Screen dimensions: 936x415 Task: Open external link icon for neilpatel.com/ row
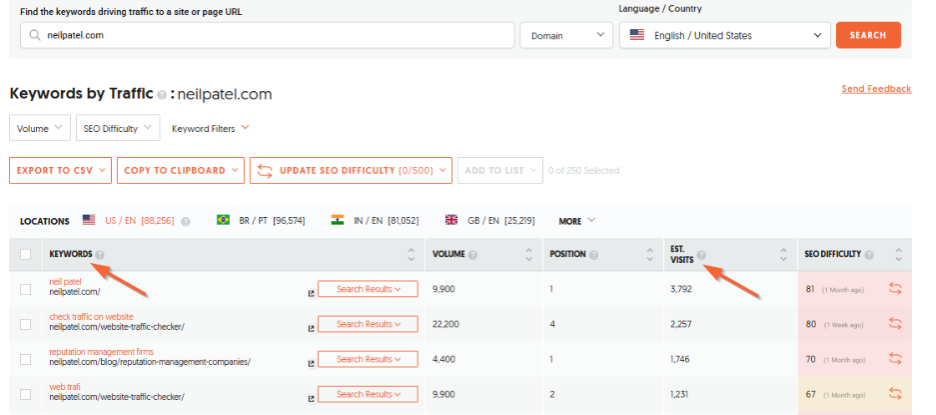pyautogui.click(x=311, y=293)
